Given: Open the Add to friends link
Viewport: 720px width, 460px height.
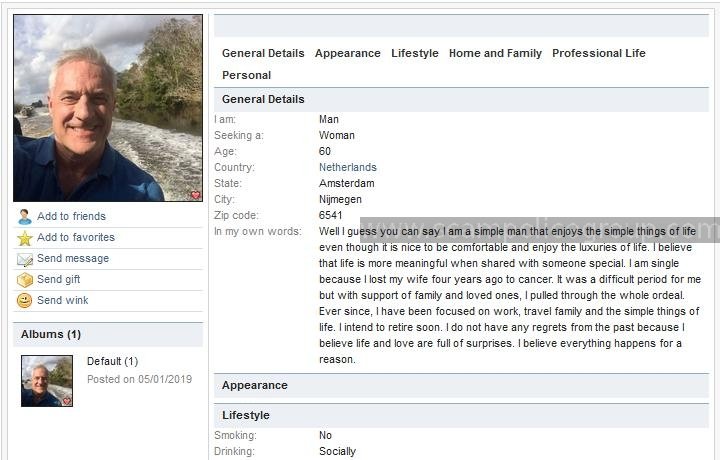Looking at the screenshot, I should coord(71,216).
